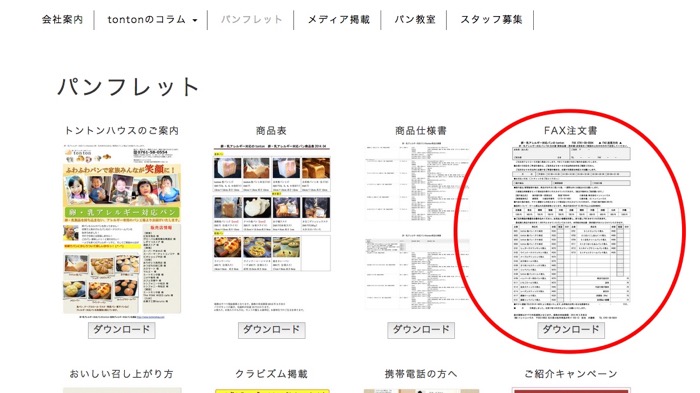This screenshot has width=700, height=393.
Task: Click the トントンハウスのご案内 title text
Action: [x=122, y=130]
